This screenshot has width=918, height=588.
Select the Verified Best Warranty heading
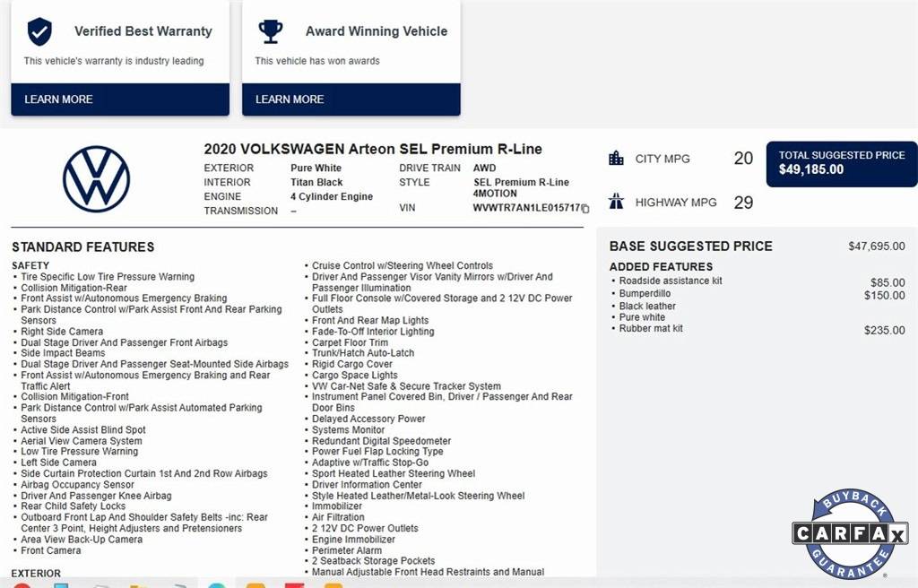point(143,31)
